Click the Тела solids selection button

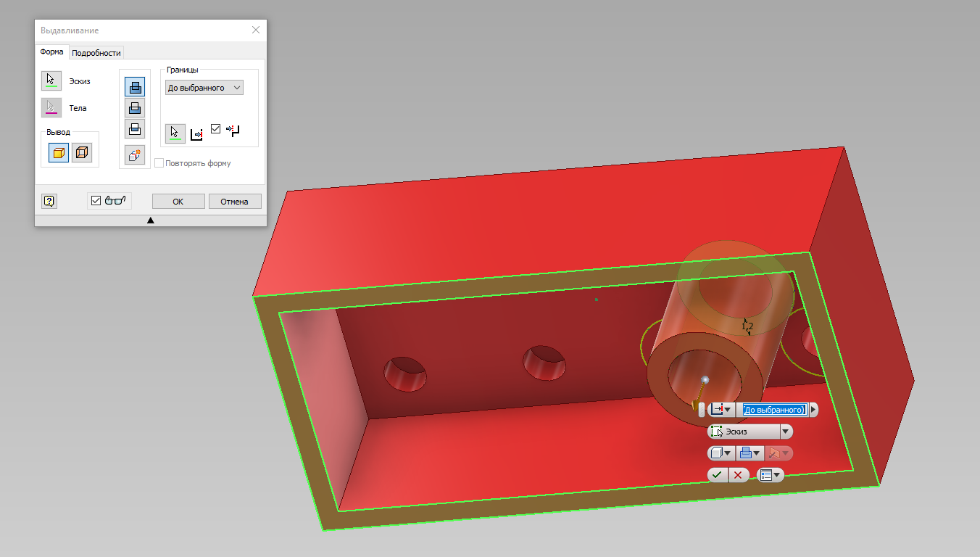point(51,107)
